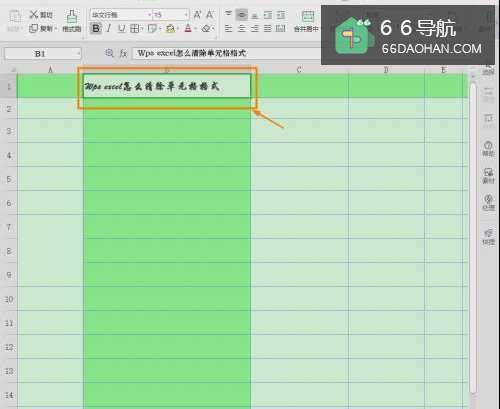Screen dimensions: 500x409
Task: Select row 10 header
Action: pos(9,299)
